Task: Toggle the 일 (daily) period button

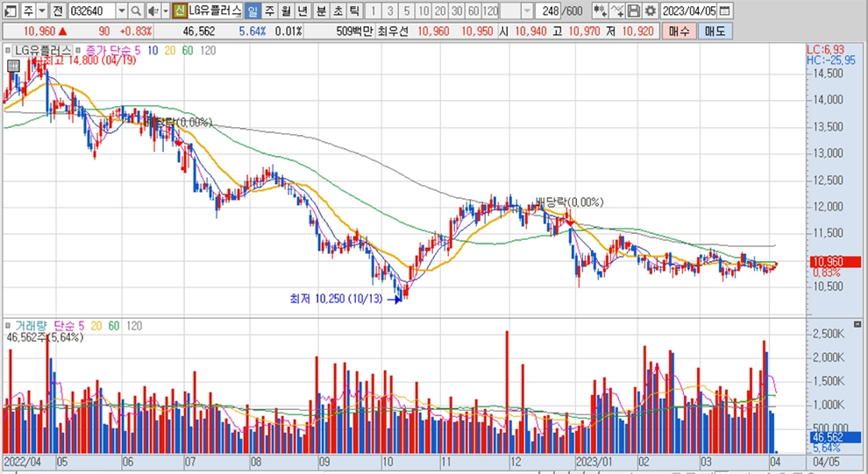Action: [253, 11]
